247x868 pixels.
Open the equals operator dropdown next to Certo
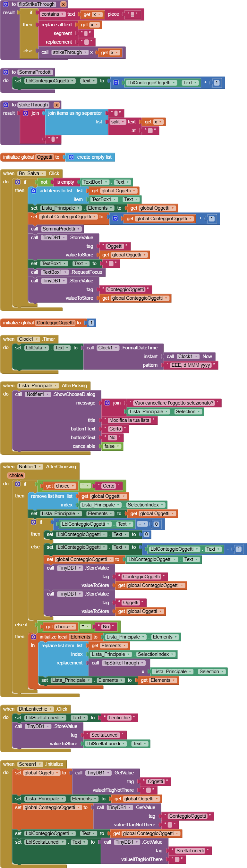[x=85, y=486]
